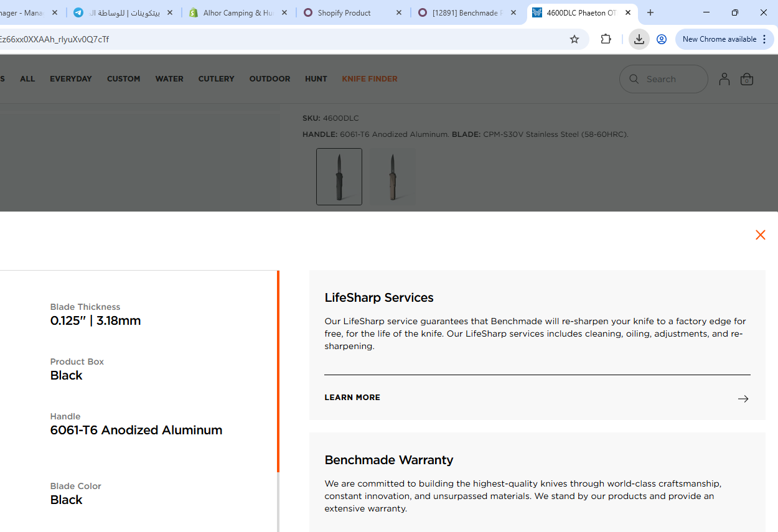Open the HUNT navigation menu
The height and width of the screenshot is (532, 778).
316,79
